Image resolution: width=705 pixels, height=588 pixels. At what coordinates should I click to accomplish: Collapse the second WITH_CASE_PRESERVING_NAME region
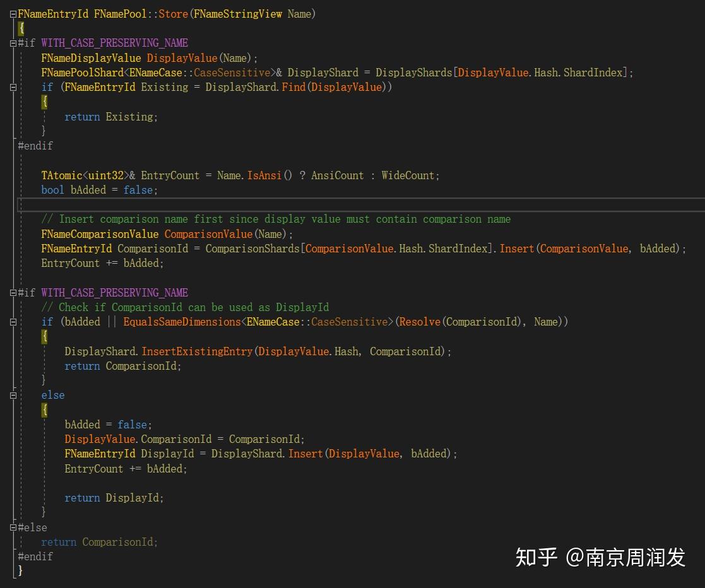13,292
